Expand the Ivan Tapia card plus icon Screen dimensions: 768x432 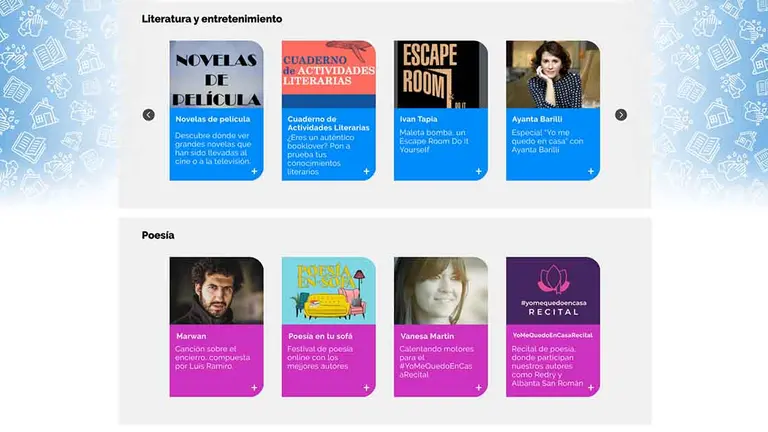coord(479,171)
